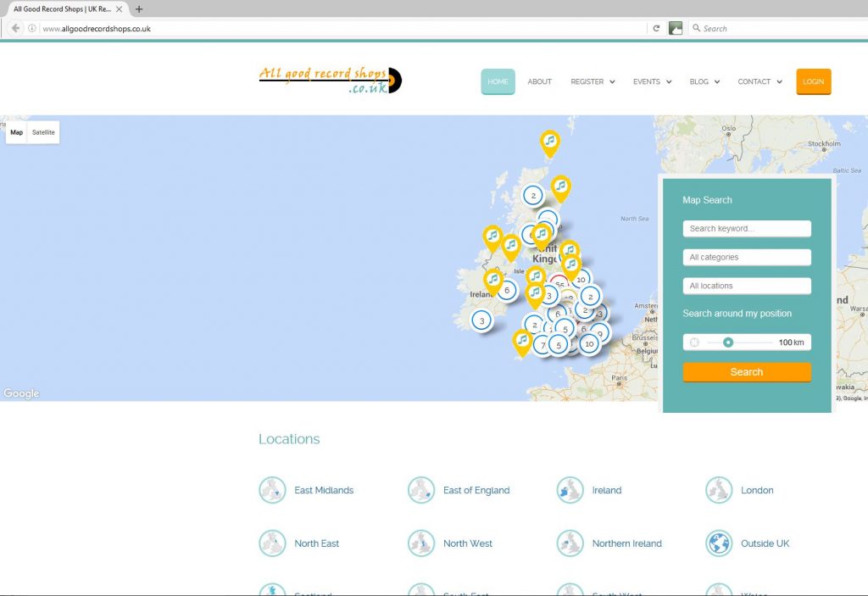Open the East Midlands link
868x596 pixels.
click(324, 490)
